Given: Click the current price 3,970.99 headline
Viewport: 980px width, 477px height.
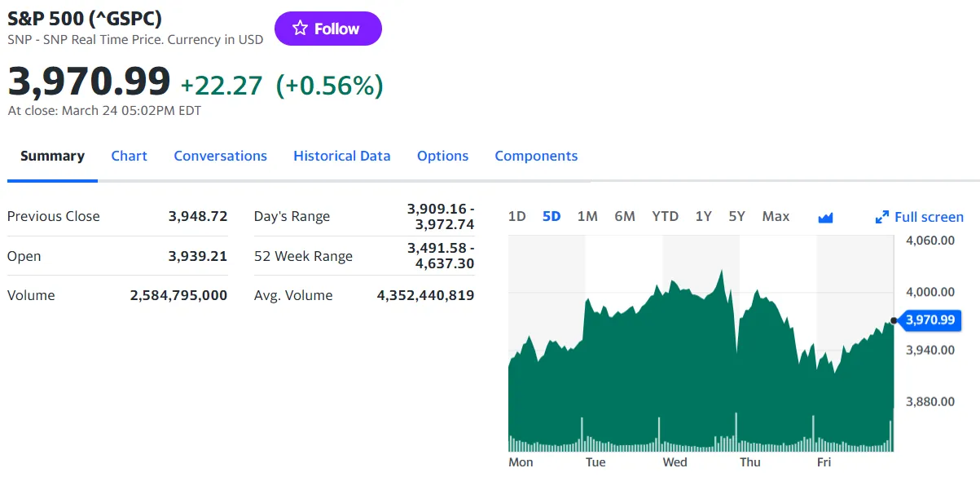Looking at the screenshot, I should click(x=90, y=82).
